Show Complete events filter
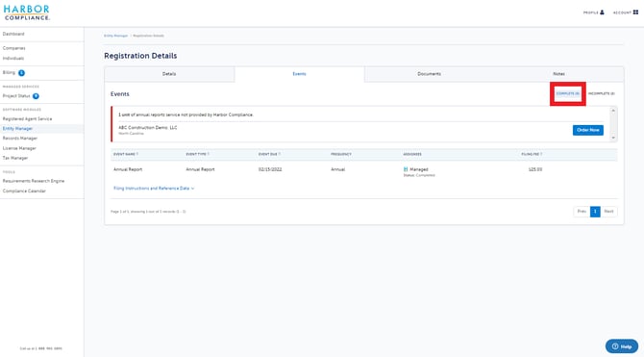644x357 pixels. click(568, 93)
